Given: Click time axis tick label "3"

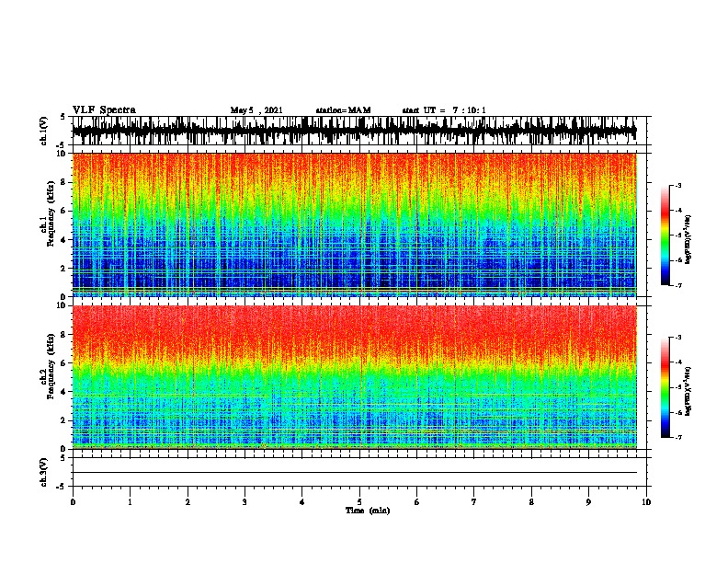Looking at the screenshot, I should click(245, 502).
